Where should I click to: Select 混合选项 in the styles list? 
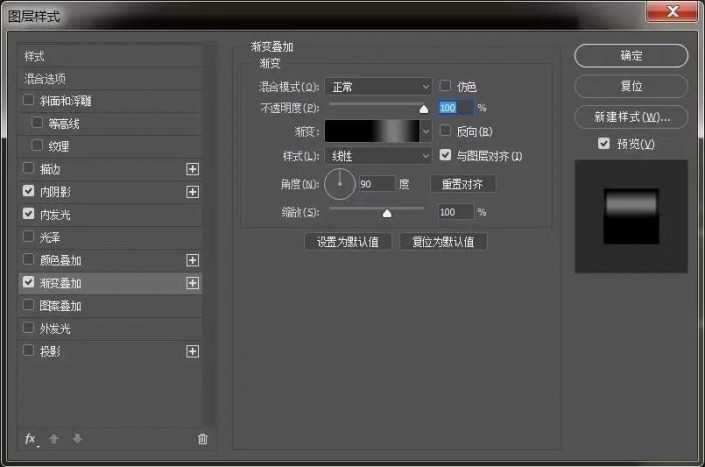[46, 78]
